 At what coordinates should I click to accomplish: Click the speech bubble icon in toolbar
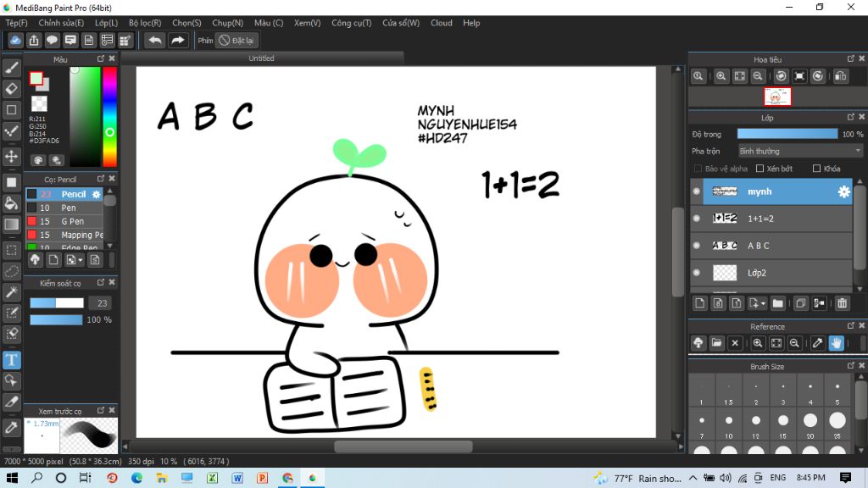click(52, 41)
